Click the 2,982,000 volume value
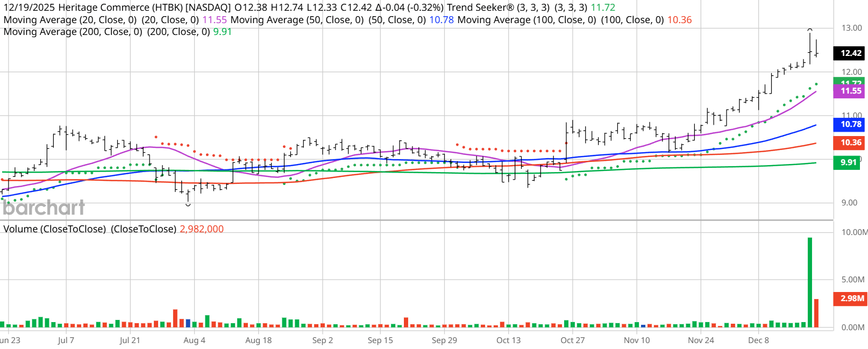 (202, 229)
